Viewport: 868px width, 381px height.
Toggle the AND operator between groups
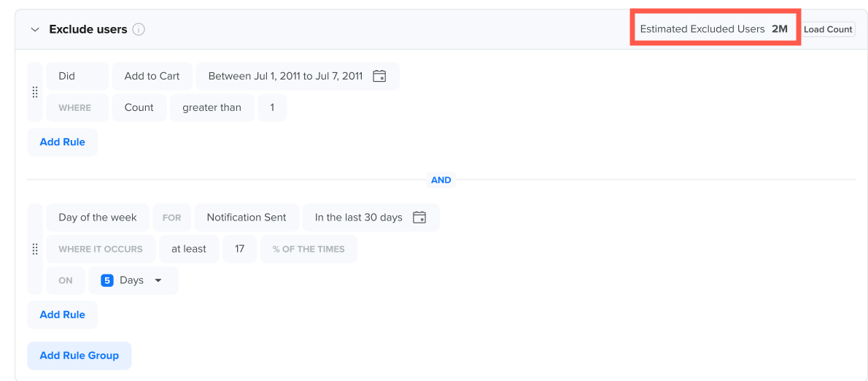tap(441, 180)
